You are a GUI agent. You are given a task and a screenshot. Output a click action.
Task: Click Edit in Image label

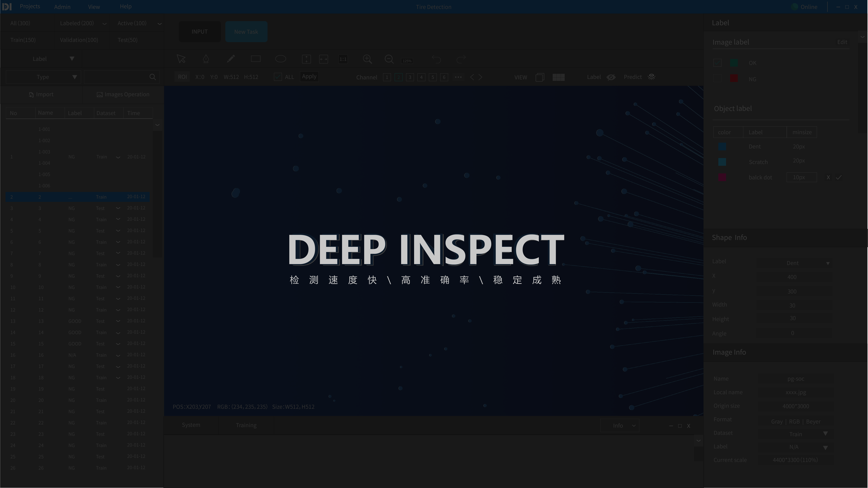click(842, 42)
